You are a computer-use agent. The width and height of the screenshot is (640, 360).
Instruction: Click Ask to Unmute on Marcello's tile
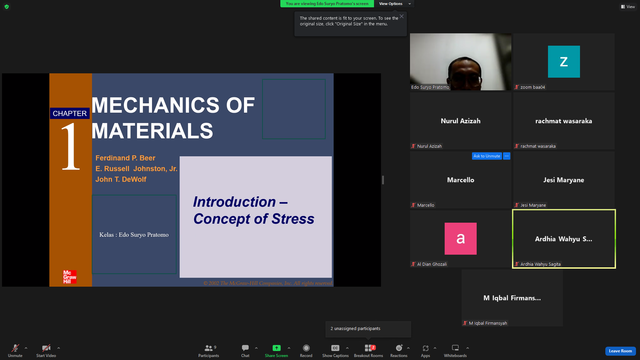click(x=487, y=156)
